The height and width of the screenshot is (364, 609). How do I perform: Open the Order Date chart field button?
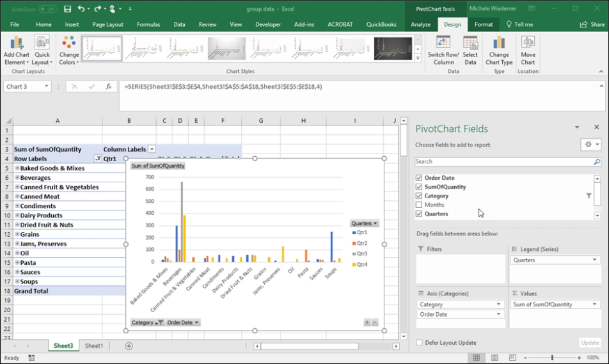click(x=183, y=322)
